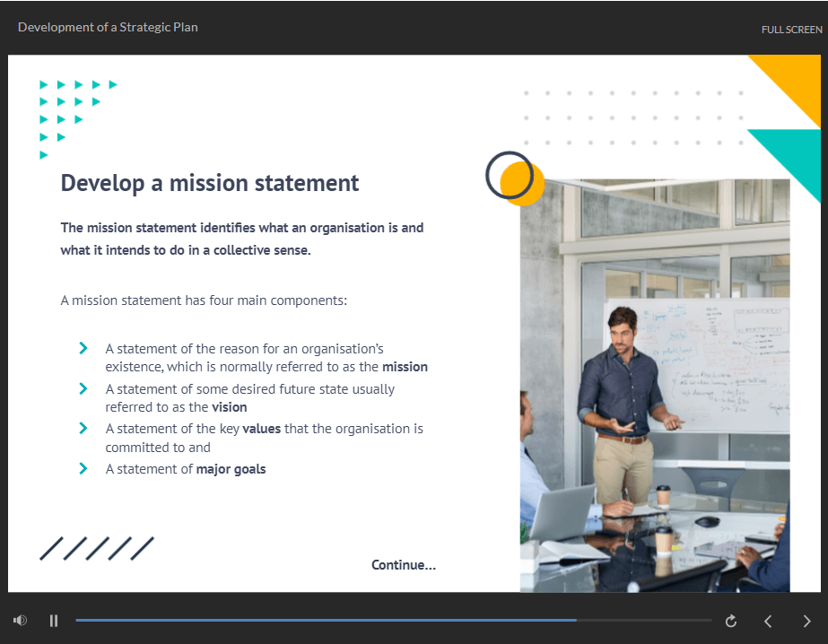Viewport: 828px width, 644px height.
Task: Click the chevron beside the mission bullet
Action: [x=83, y=348]
